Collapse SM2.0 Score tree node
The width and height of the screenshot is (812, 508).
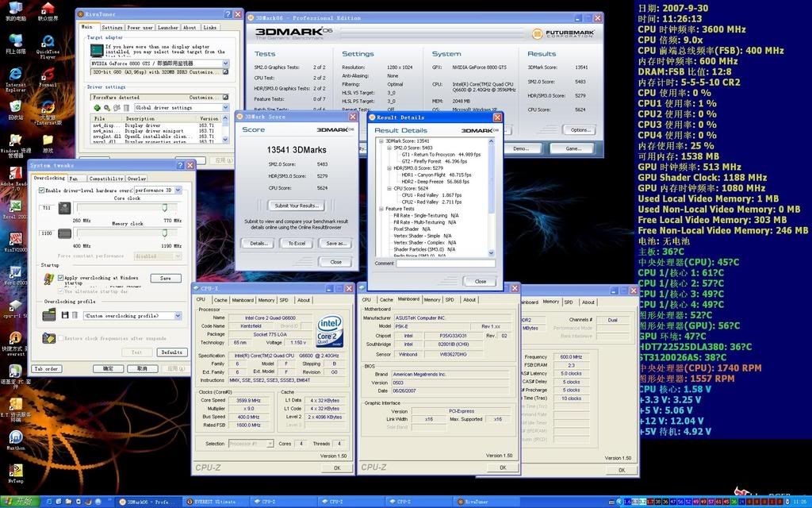[389, 148]
